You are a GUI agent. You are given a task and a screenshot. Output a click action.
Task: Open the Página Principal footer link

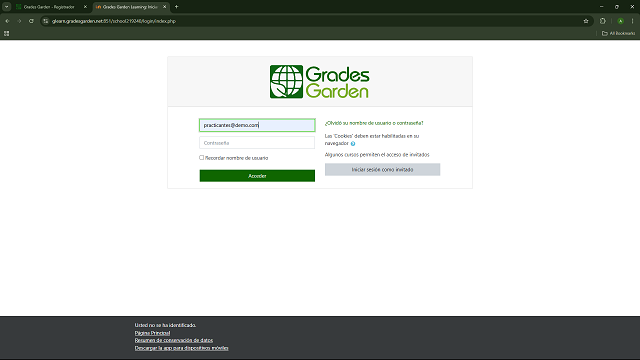(152, 333)
